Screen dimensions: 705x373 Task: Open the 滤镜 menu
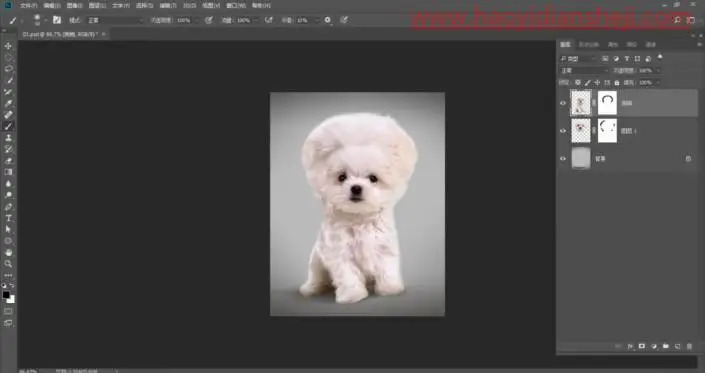coord(168,6)
